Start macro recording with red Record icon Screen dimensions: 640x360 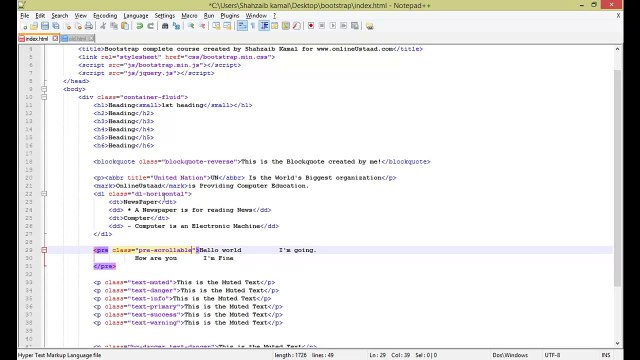tap(311, 26)
